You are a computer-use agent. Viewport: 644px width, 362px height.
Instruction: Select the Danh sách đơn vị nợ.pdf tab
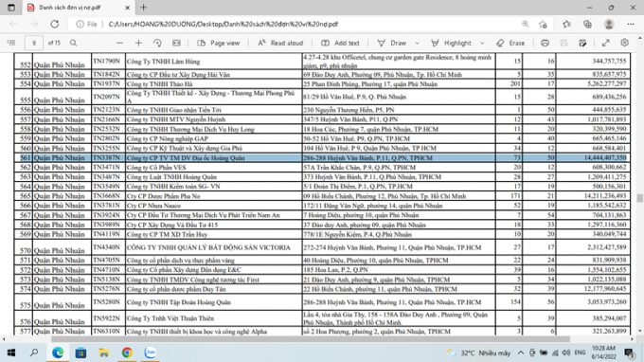[x=78, y=8]
